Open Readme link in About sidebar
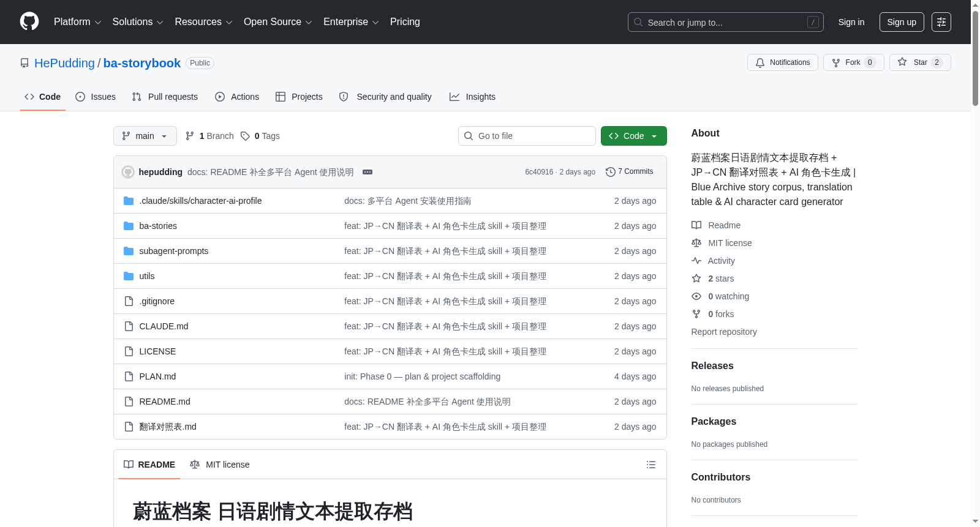Screen dimensions: 980x527 (x=716, y=225)
